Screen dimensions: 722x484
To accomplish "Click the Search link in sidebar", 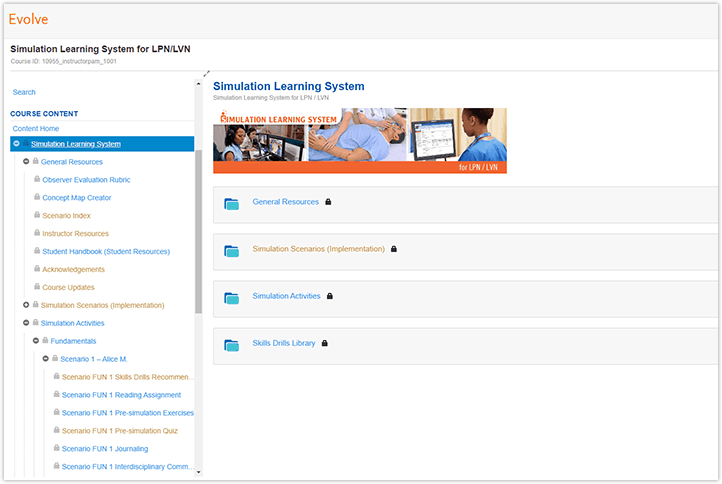I will [24, 92].
